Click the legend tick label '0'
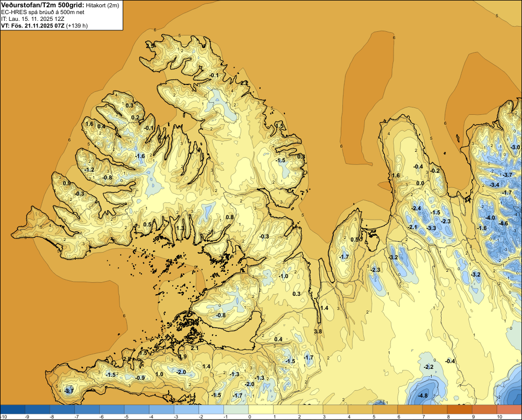The image size is (522, 420). tap(250, 417)
